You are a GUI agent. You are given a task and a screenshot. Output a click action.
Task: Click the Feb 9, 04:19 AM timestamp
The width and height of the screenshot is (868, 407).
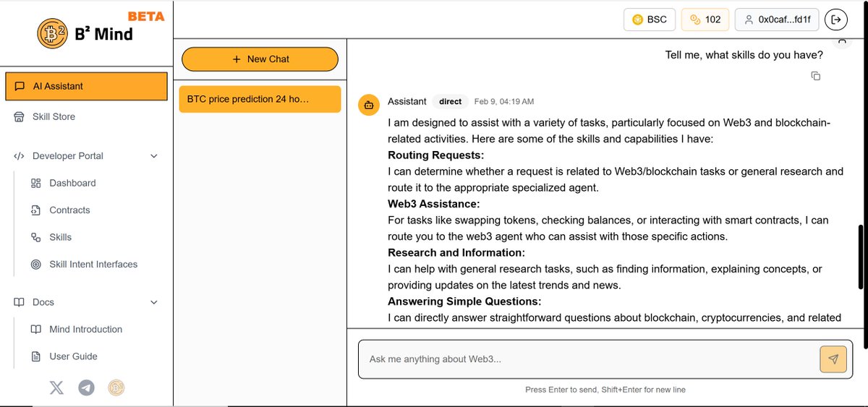point(504,102)
